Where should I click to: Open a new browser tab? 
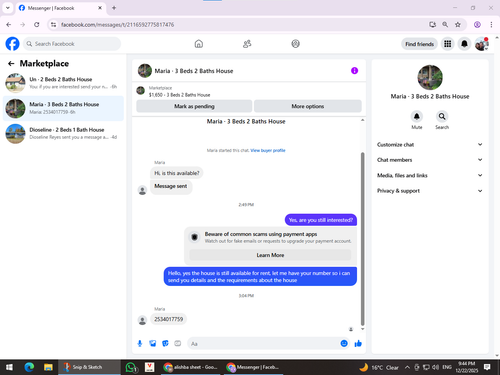click(114, 8)
